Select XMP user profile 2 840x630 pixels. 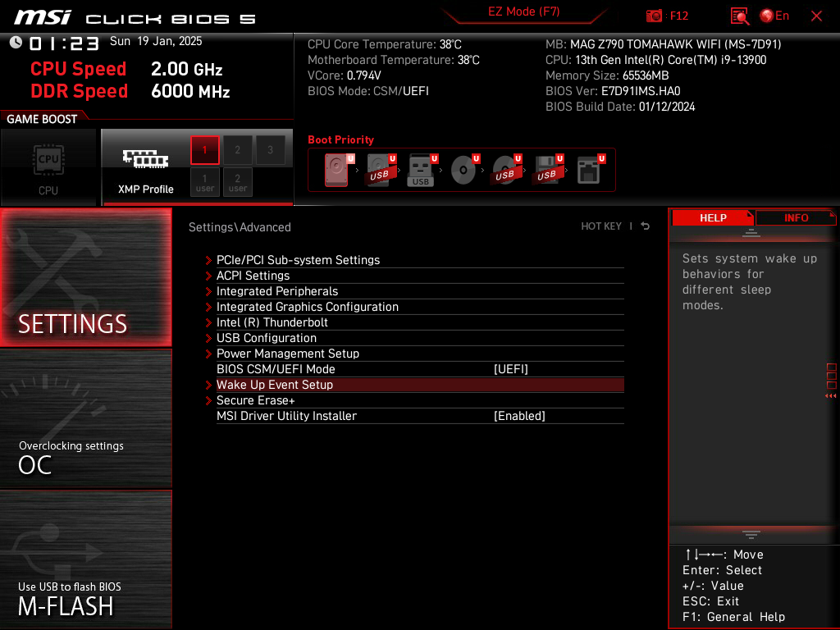(237, 182)
